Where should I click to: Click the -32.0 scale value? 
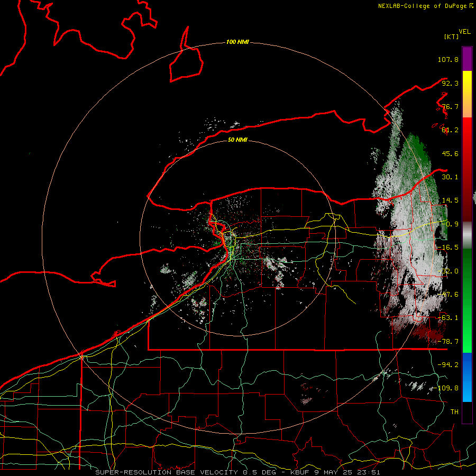(x=448, y=271)
